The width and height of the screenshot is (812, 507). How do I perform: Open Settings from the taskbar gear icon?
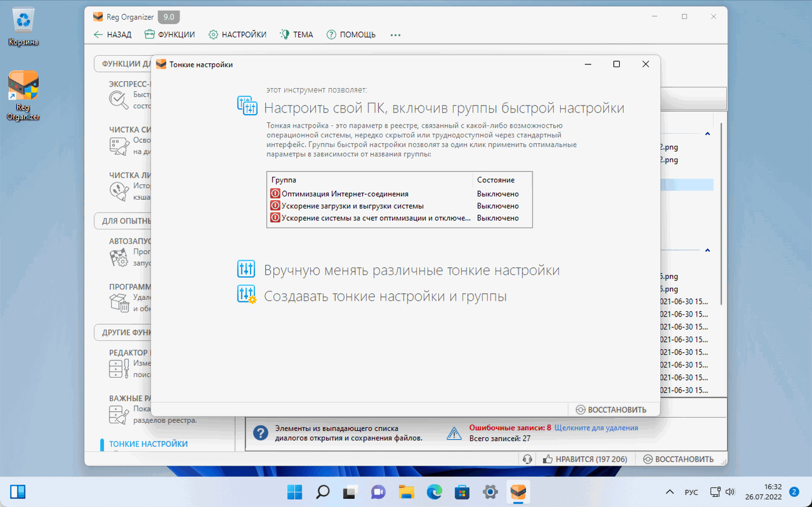click(x=490, y=492)
